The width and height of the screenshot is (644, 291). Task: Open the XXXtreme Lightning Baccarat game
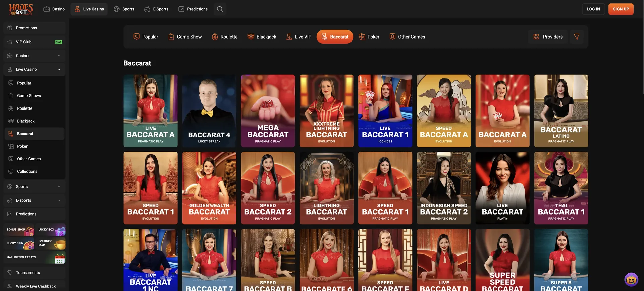[x=327, y=111]
